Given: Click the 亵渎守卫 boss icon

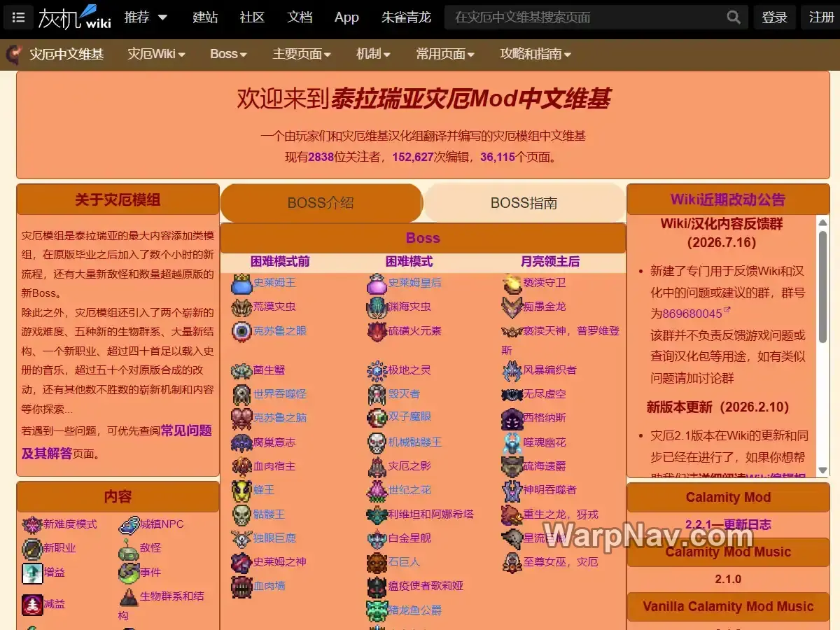Looking at the screenshot, I should 512,283.
